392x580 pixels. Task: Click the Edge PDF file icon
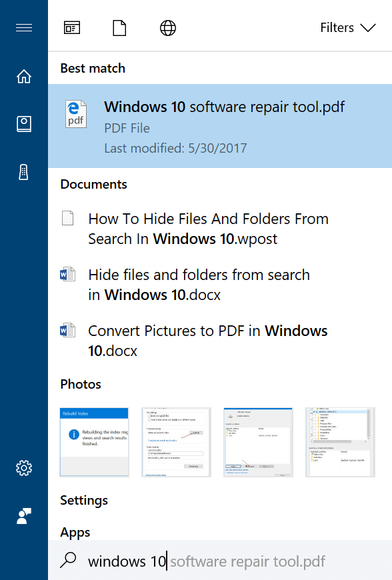76,114
